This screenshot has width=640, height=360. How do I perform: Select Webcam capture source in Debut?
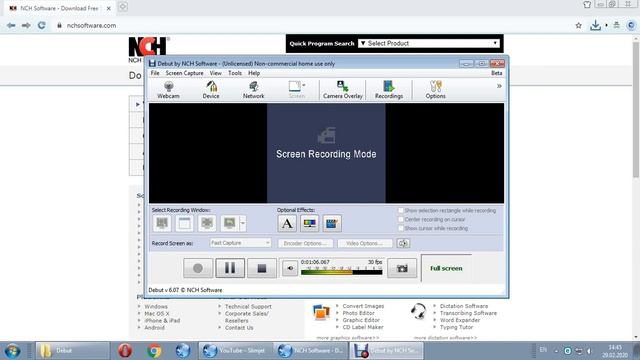click(x=168, y=89)
